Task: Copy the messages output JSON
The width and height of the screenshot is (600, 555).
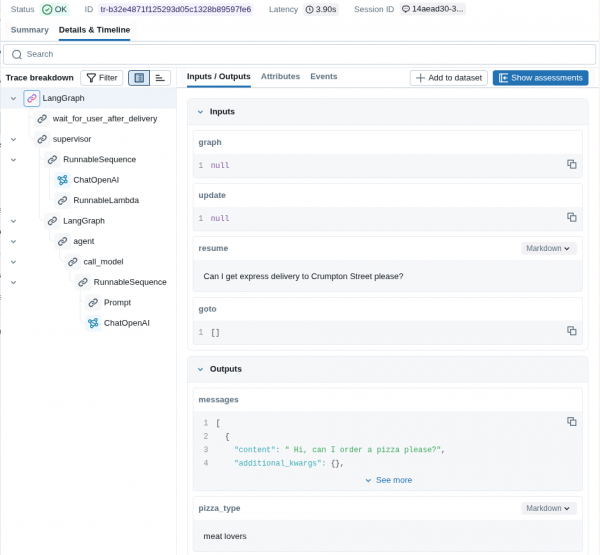Action: pos(572,421)
